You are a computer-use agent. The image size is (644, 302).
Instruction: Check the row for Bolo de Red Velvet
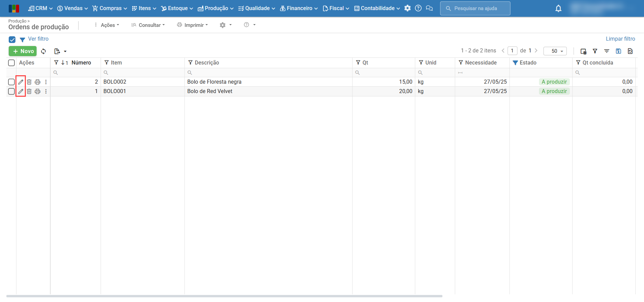11,91
